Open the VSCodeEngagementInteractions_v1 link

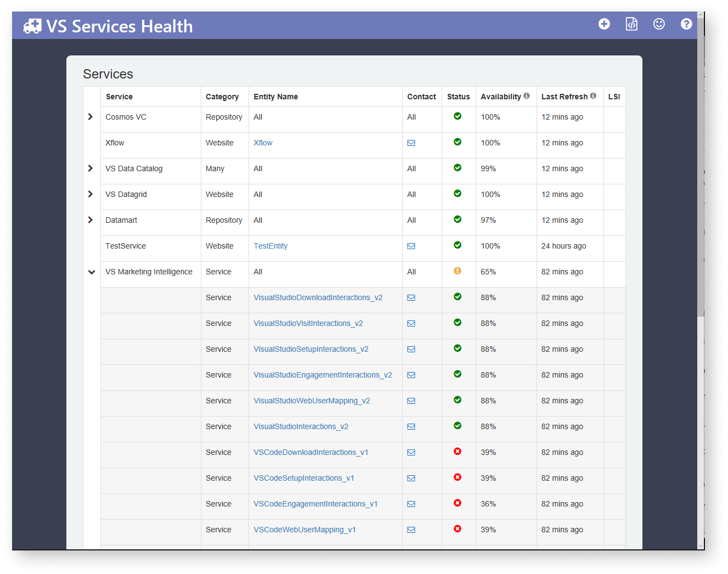pos(315,504)
